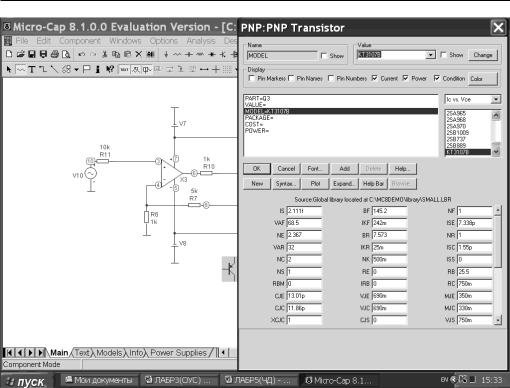Switch to the Power Supplies page tab
This screenshot has height=388, width=510.
pos(178,352)
